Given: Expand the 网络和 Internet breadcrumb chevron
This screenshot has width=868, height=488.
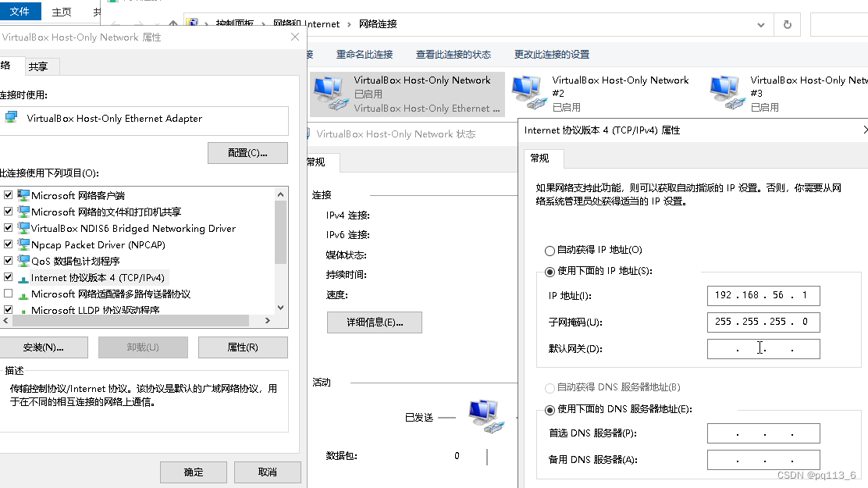Looking at the screenshot, I should click(x=349, y=24).
